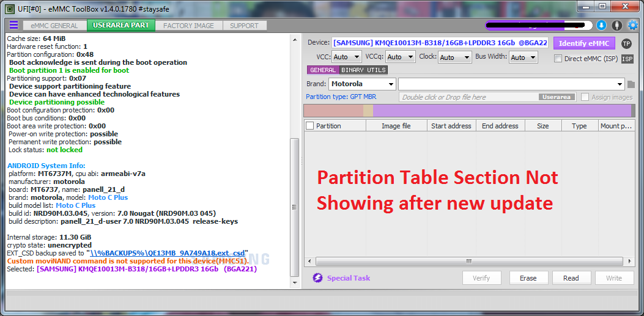Click the Userarea button
Screen dimensions: 644x316
557,97
